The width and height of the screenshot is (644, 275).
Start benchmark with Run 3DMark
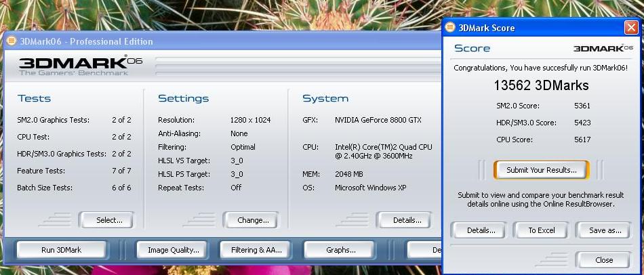point(62,249)
